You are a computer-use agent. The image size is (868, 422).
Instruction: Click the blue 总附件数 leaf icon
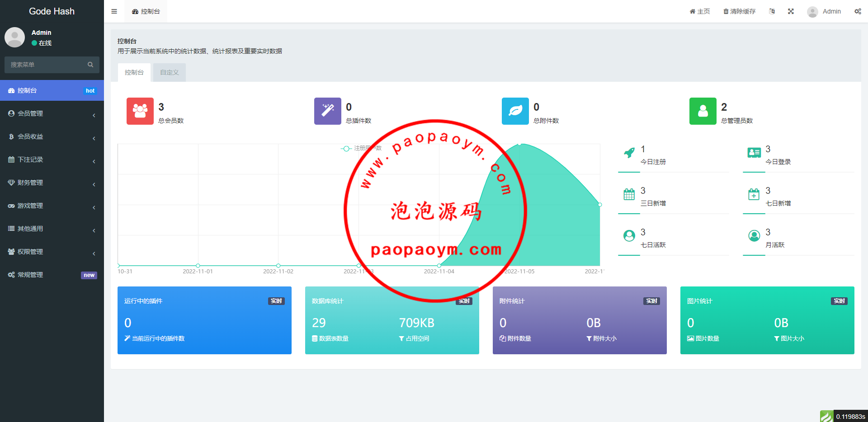(x=515, y=111)
